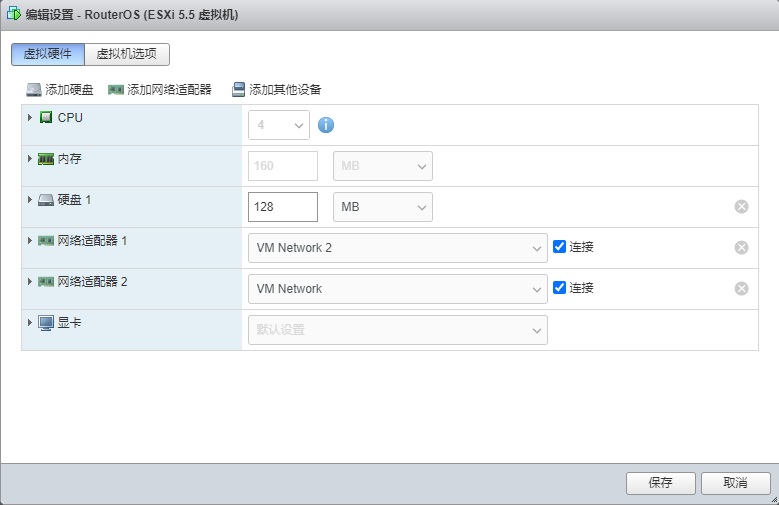This screenshot has height=505, width=779.
Task: Click the Cancel button
Action: point(736,483)
